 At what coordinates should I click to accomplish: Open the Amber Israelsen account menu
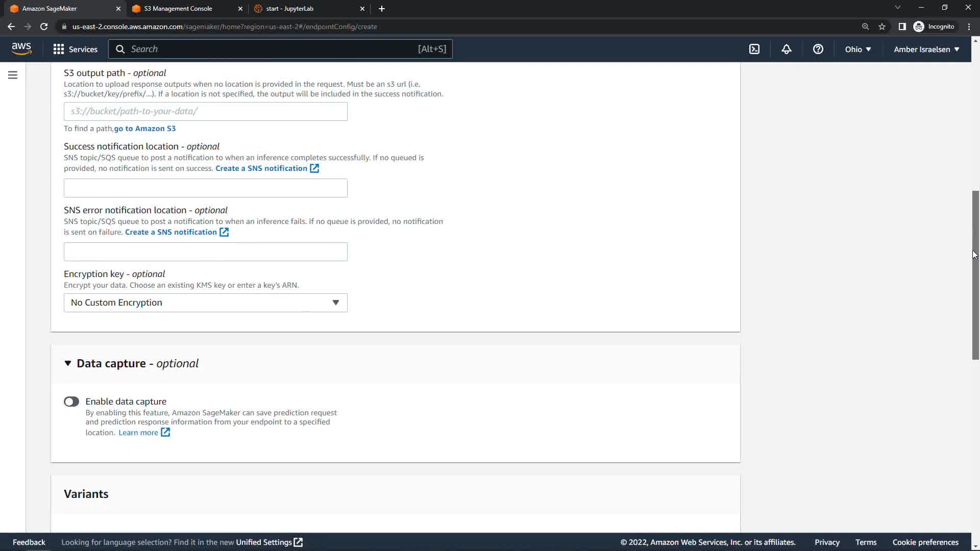pyautogui.click(x=926, y=49)
